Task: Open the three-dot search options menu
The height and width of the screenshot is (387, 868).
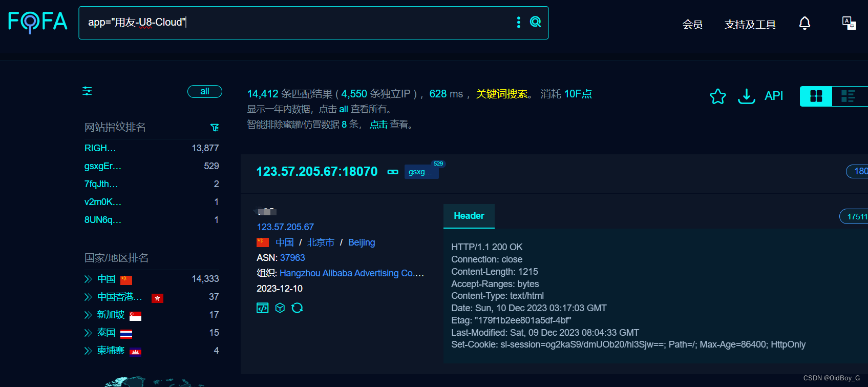Action: 519,22
